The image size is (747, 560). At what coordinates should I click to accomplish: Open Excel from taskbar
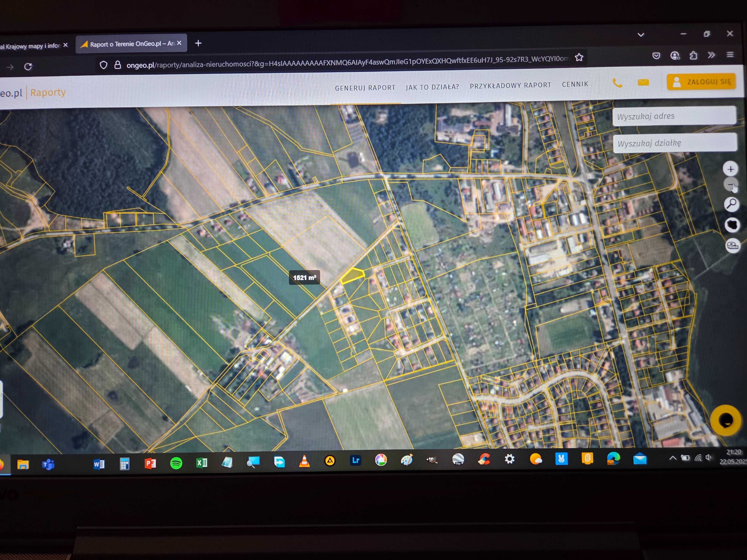point(202,462)
